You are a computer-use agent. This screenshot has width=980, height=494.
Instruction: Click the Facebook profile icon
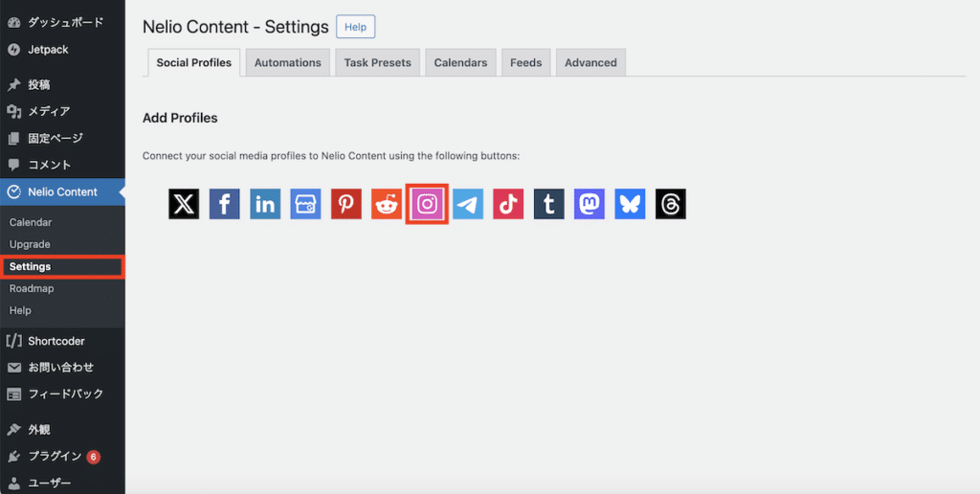(x=225, y=204)
